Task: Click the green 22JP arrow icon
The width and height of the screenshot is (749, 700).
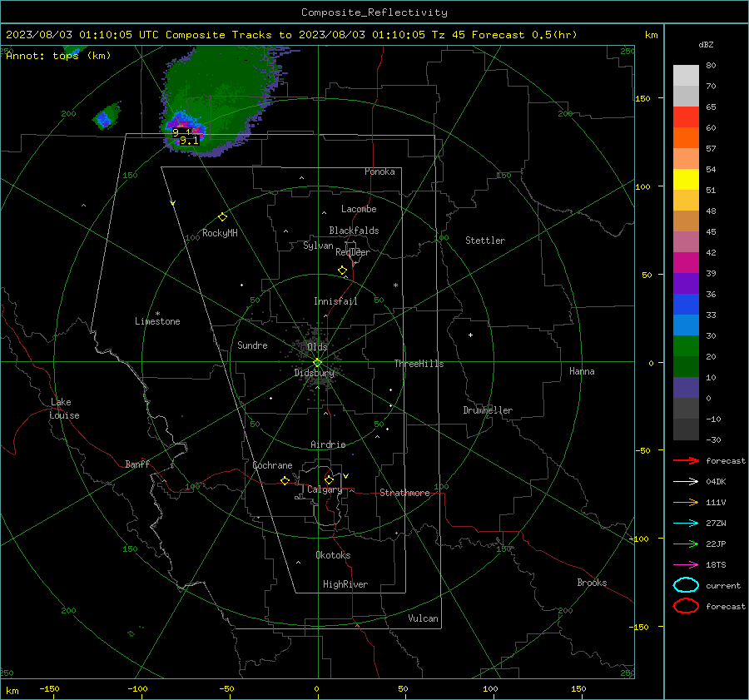Action: tap(686, 544)
